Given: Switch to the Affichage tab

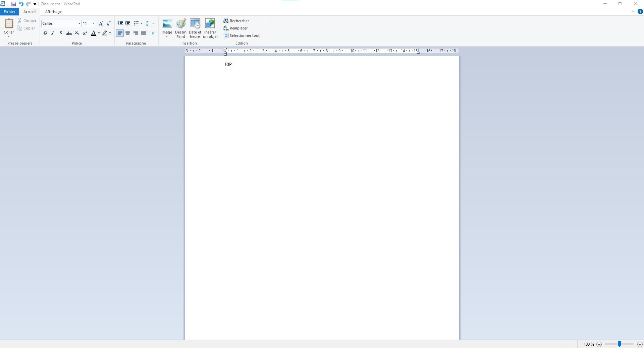Looking at the screenshot, I should coord(53,11).
